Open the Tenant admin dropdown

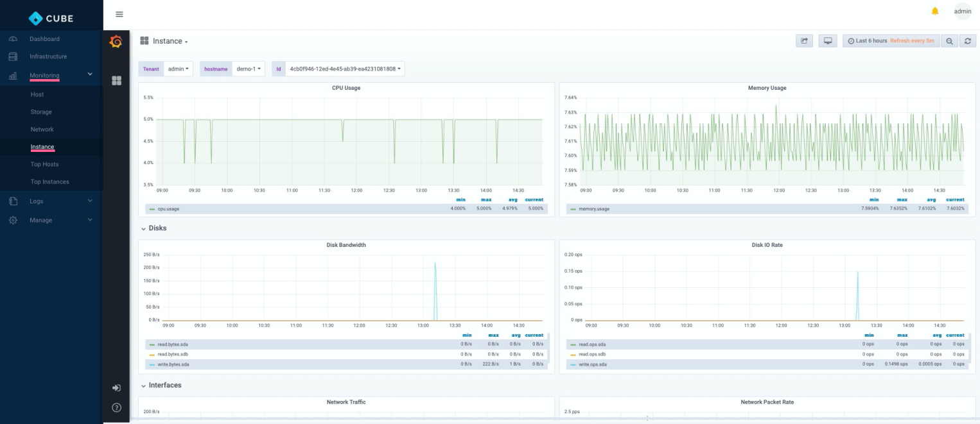(x=178, y=69)
